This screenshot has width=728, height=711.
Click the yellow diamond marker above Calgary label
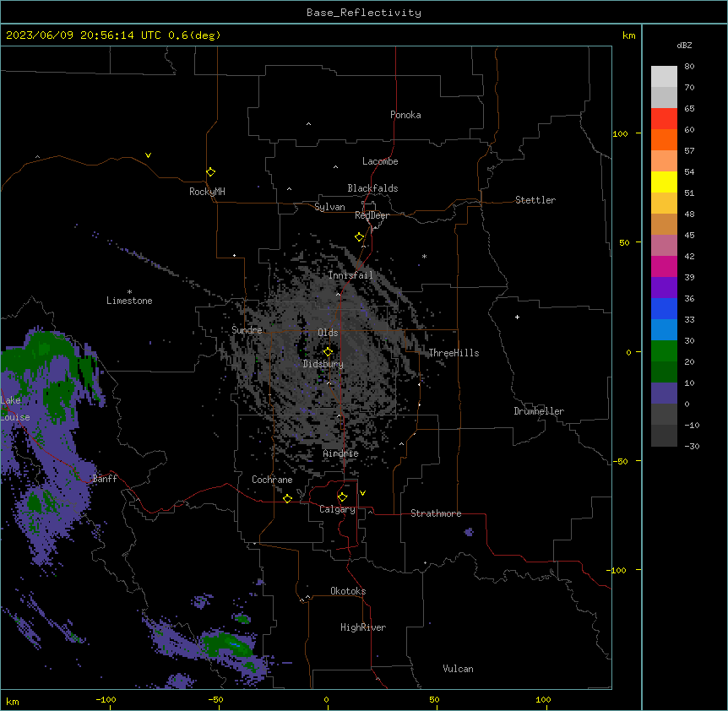point(342,497)
